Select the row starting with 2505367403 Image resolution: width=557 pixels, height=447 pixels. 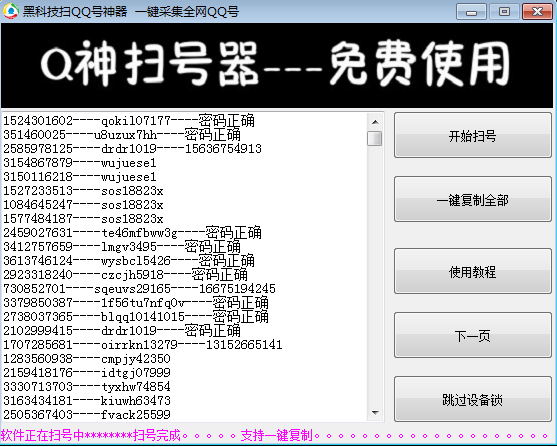[87, 415]
